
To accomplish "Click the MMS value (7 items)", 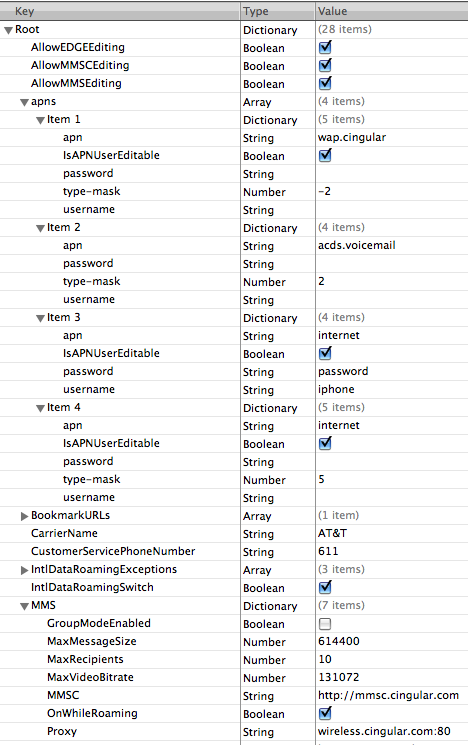I will (342, 606).
